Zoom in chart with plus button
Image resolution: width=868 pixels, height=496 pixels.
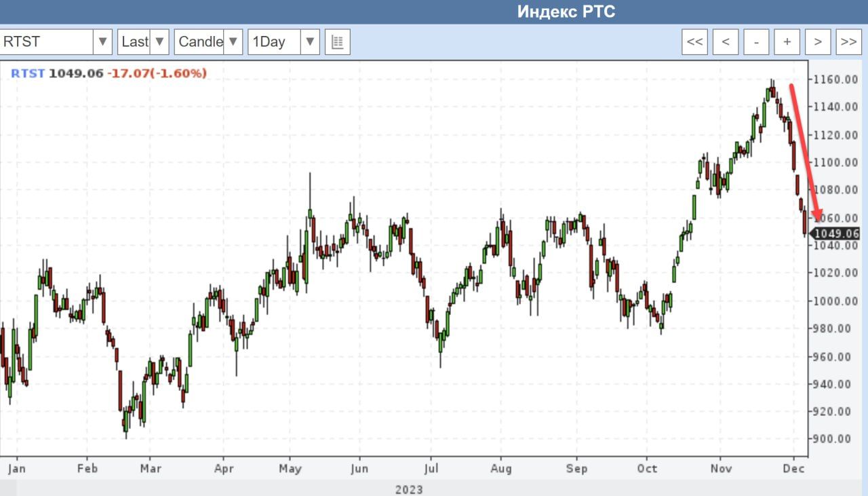point(787,41)
